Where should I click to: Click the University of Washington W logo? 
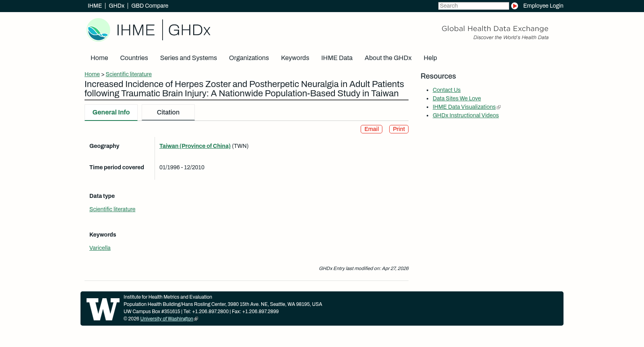coord(103,309)
